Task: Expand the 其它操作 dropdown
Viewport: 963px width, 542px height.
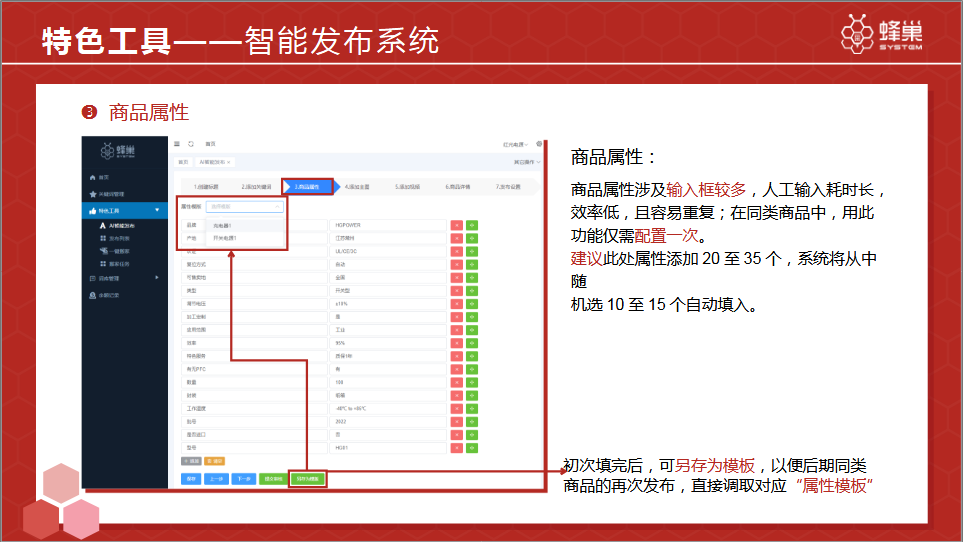Action: coord(527,162)
